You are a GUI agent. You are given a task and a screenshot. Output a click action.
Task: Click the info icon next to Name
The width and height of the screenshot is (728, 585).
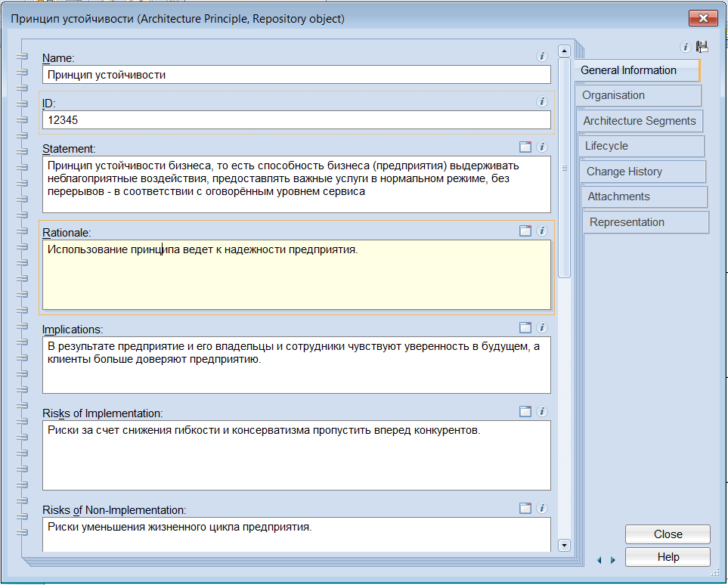(x=542, y=56)
